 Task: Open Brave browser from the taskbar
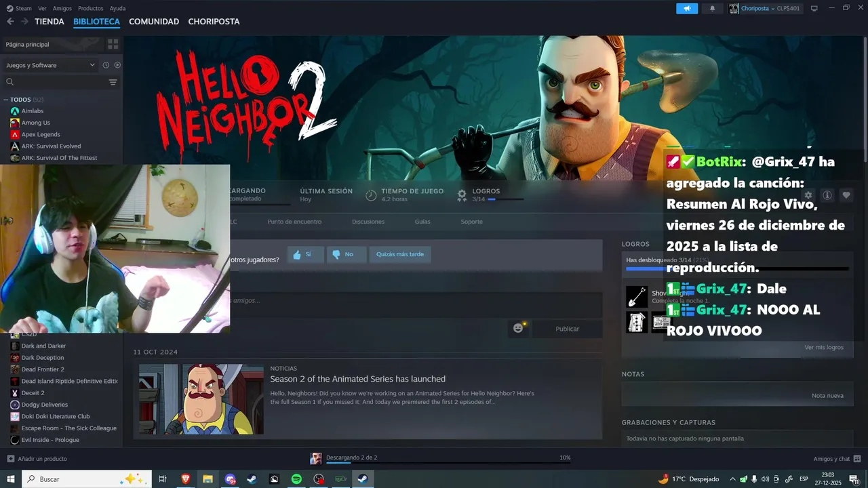tap(186, 479)
